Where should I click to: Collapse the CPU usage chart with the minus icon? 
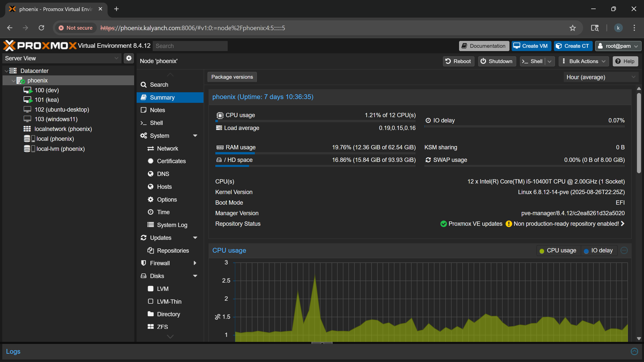(x=624, y=250)
